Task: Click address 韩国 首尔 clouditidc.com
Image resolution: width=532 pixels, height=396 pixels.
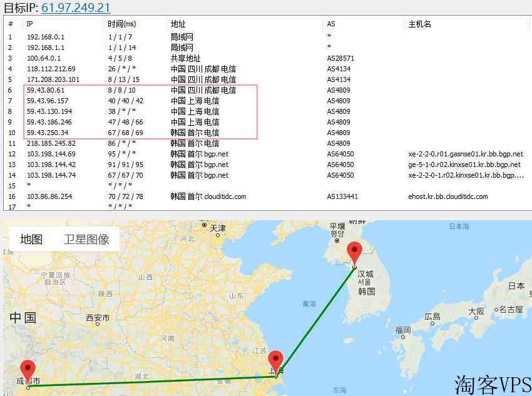Action: [x=208, y=196]
